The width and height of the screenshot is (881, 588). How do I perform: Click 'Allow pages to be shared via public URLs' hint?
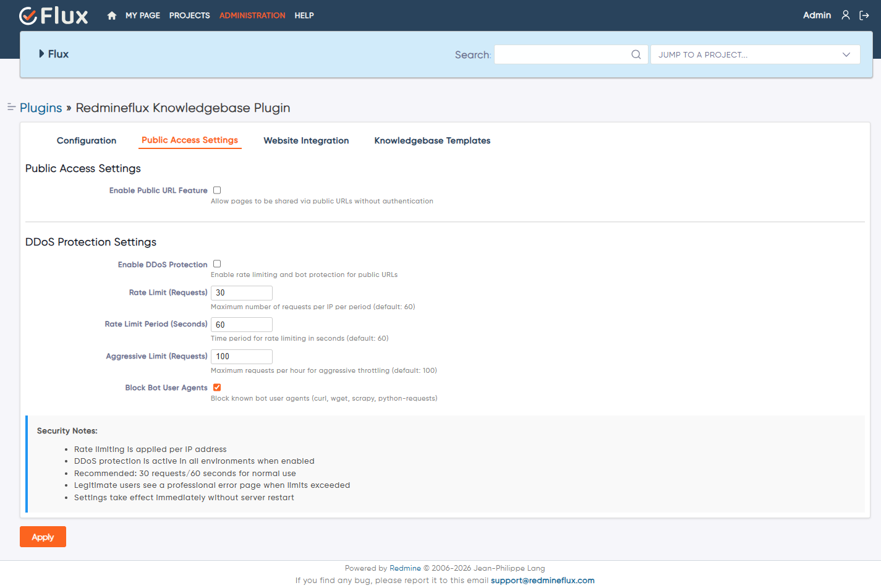click(x=322, y=201)
